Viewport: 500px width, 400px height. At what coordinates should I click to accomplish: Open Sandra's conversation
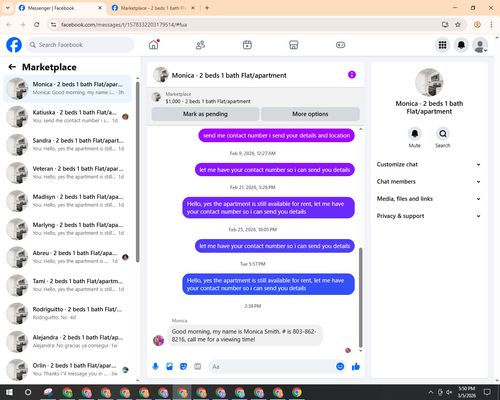(67, 145)
